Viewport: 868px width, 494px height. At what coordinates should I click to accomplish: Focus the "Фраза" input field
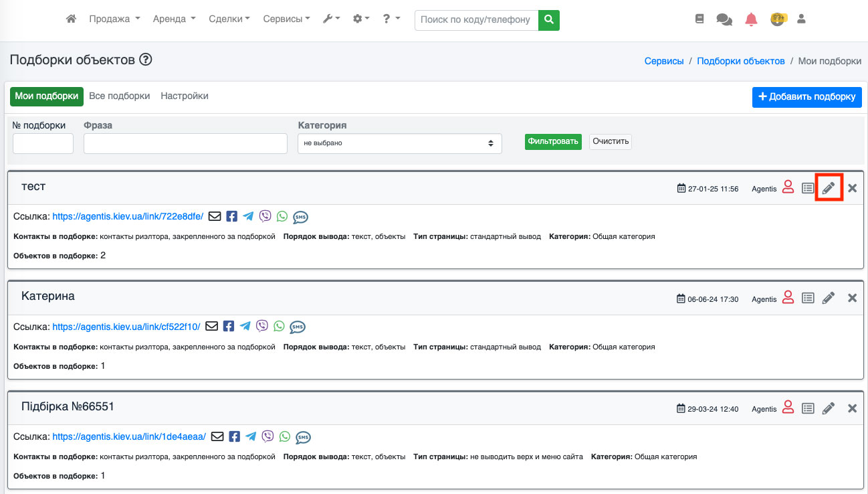(185, 143)
